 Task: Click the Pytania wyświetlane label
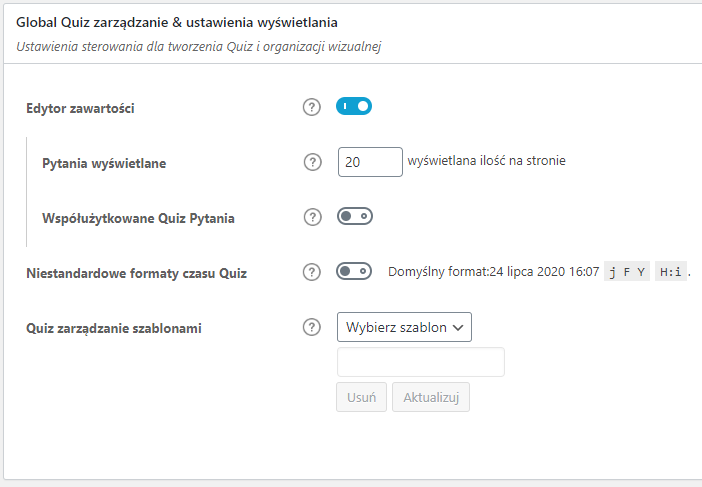pos(104,163)
